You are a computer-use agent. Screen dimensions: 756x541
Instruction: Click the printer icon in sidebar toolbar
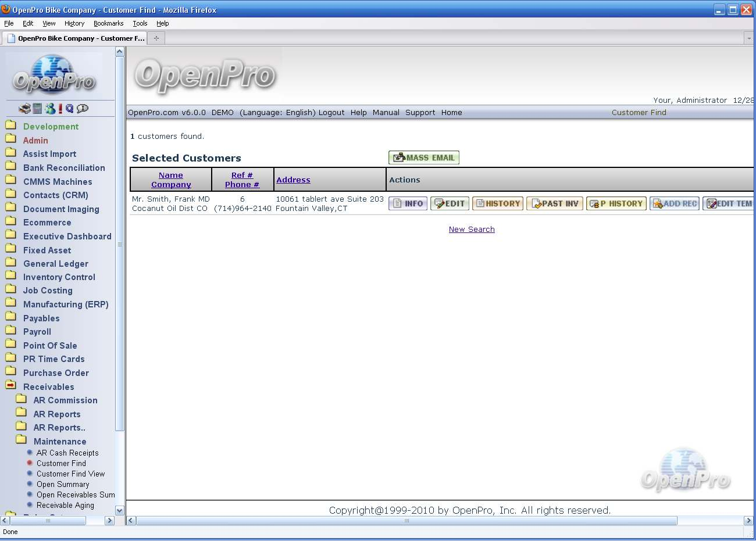24,109
